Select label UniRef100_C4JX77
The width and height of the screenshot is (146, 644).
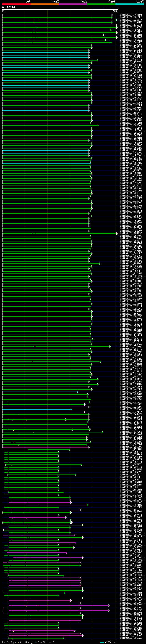[x=131, y=414]
